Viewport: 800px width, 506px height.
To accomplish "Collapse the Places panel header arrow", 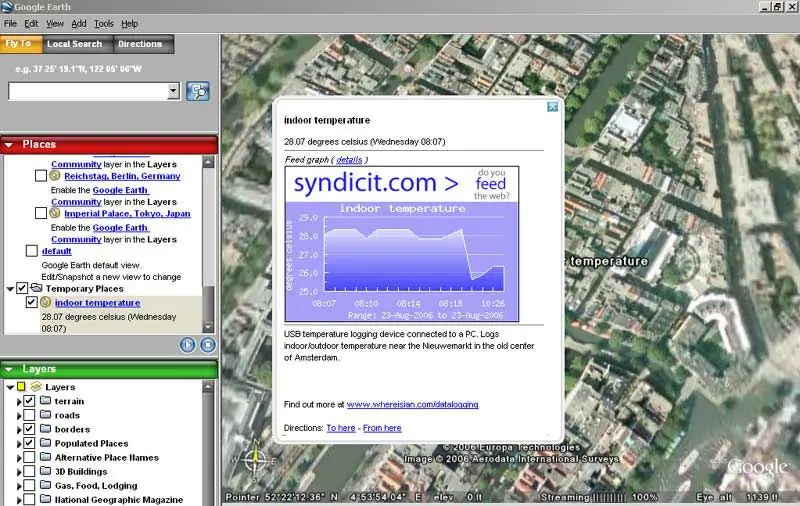I will point(9,145).
